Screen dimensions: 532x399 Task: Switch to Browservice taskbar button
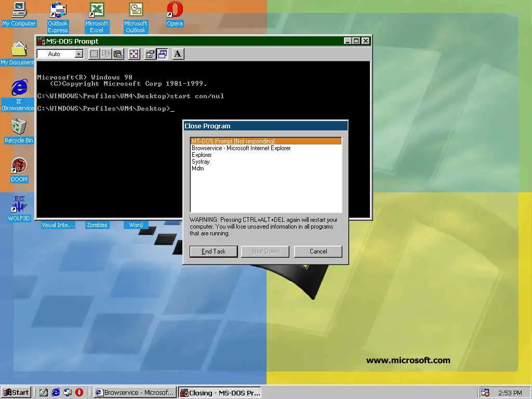(x=135, y=393)
